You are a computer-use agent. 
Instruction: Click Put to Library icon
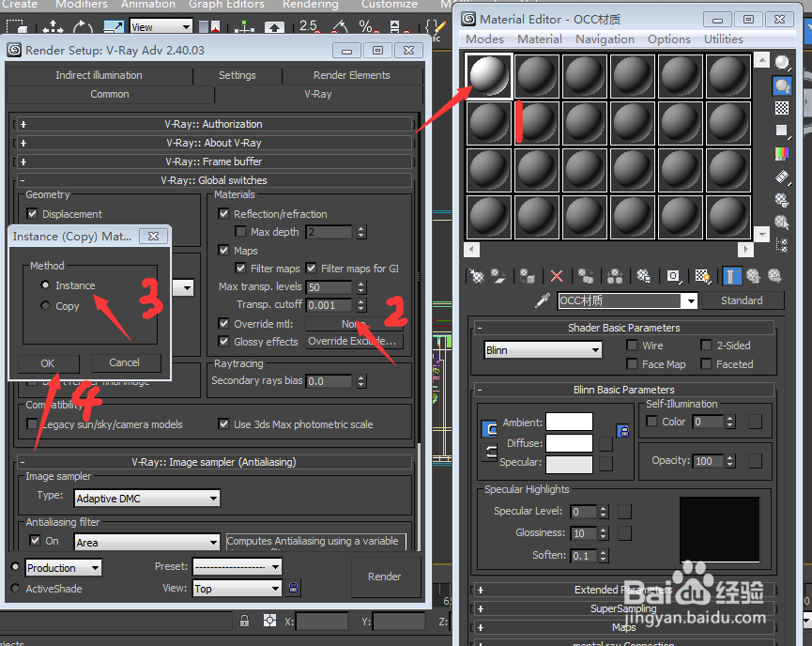pyautogui.click(x=644, y=276)
